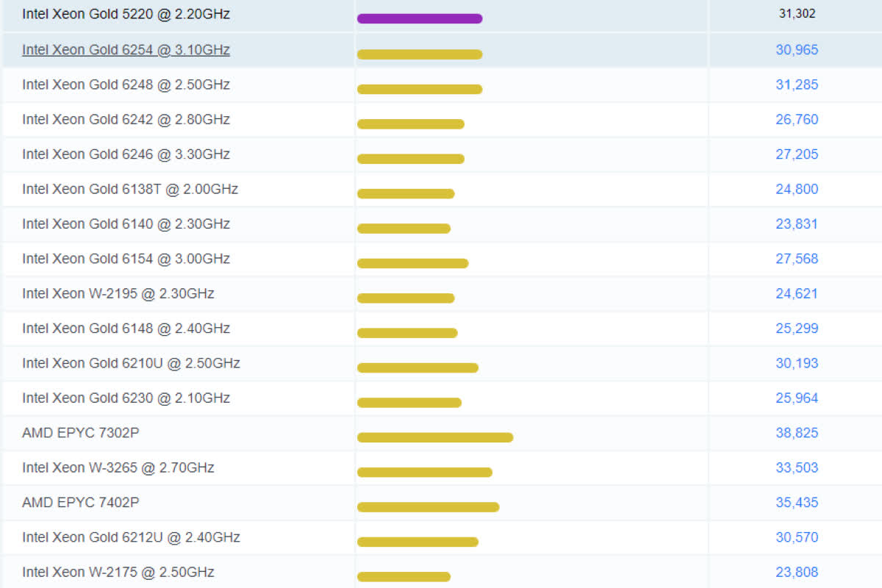Click the 38,825 benchmark score
Screen dimensions: 882x588
click(x=797, y=433)
